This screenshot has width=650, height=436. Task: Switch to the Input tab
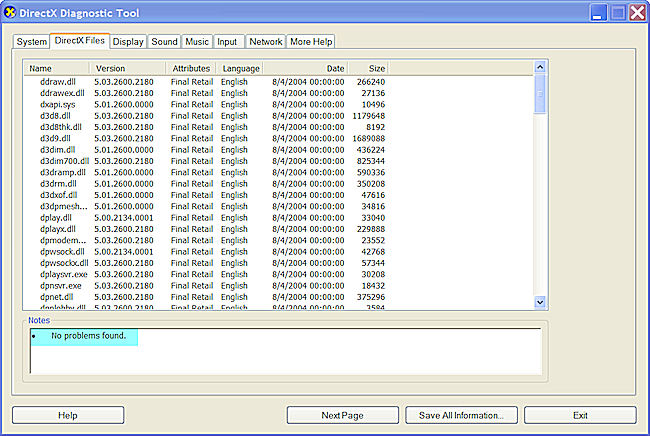pos(227,42)
